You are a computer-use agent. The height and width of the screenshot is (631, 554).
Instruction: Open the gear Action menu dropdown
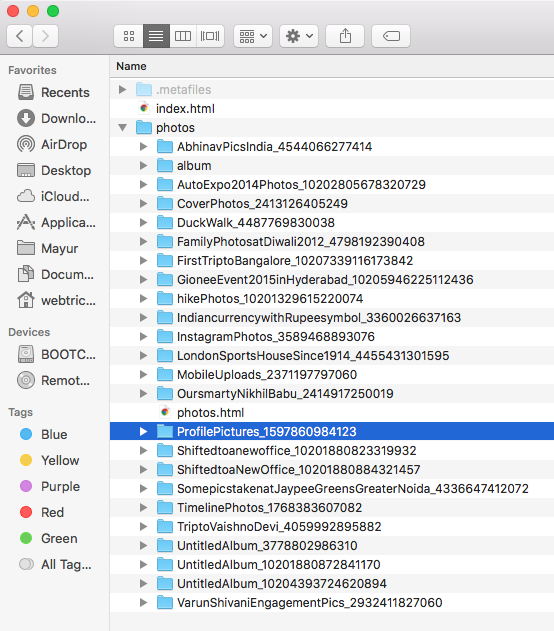pyautogui.click(x=299, y=36)
